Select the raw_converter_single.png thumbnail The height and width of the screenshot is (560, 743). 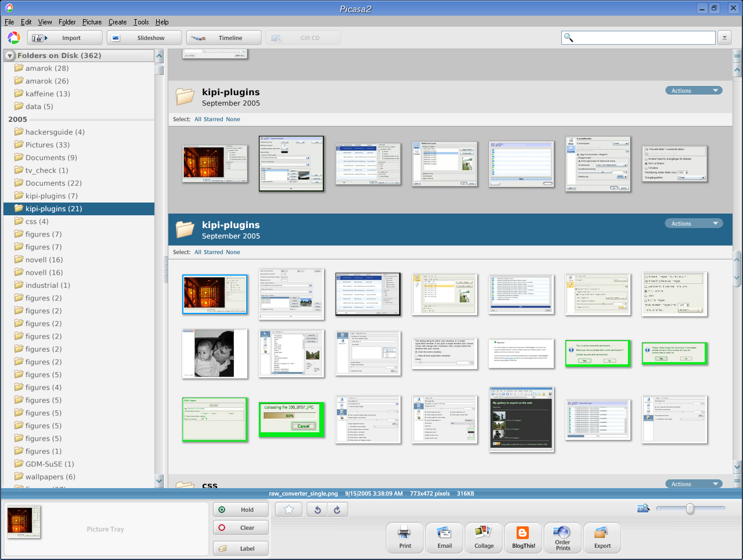tap(215, 294)
